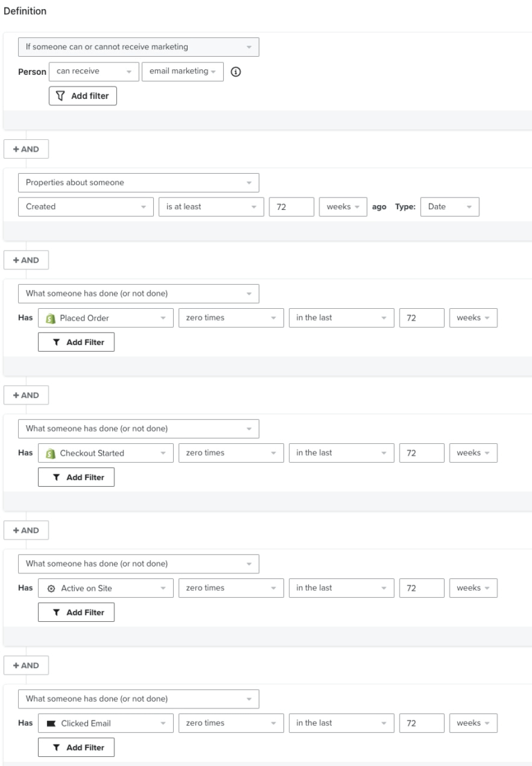
Task: Click the 72 input in the Created row
Action: point(291,206)
